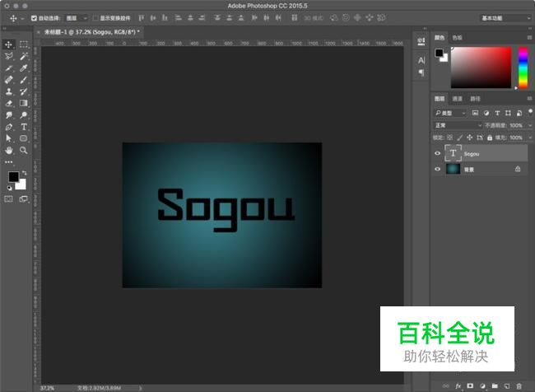The height and width of the screenshot is (392, 535).
Task: Enable Show Transform Controls checkbox
Action: tap(95, 18)
